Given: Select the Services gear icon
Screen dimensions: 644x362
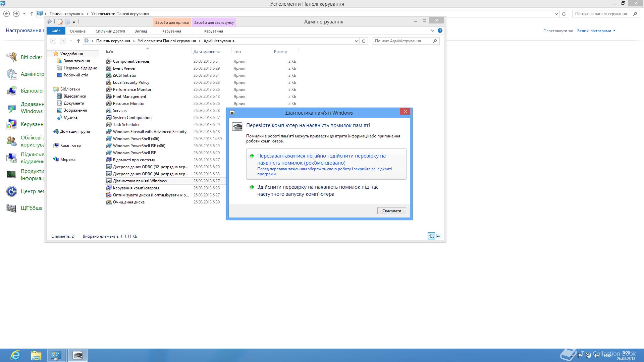Looking at the screenshot, I should 109,111.
